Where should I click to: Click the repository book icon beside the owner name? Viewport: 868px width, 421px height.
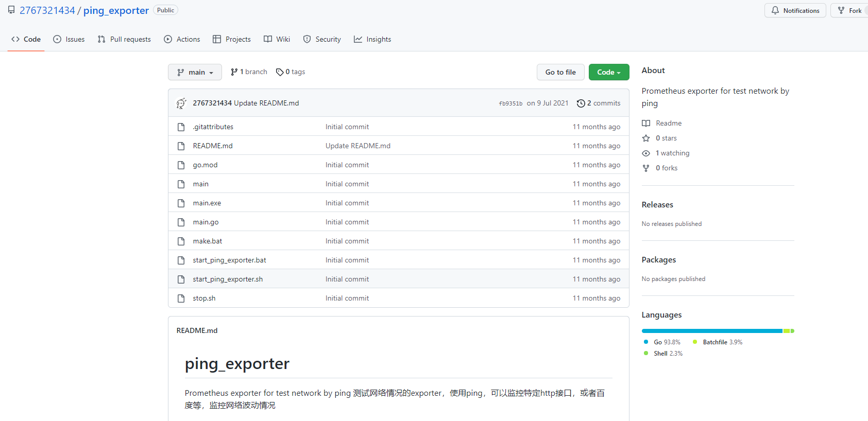click(11, 10)
